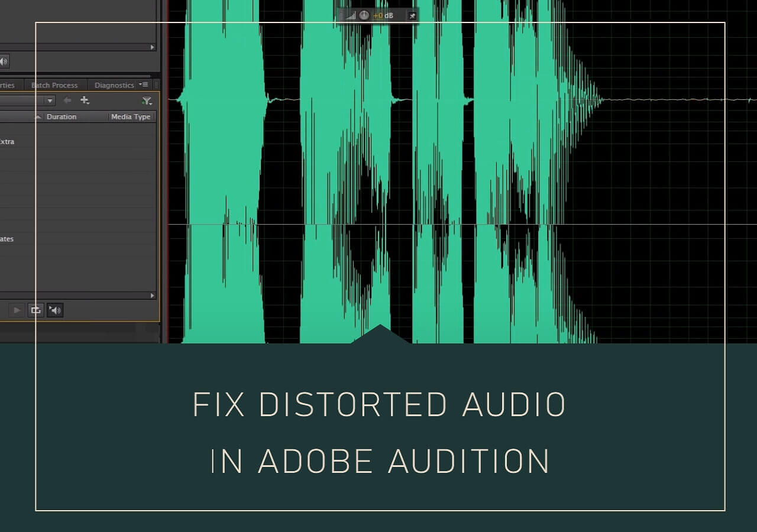Image resolution: width=757 pixels, height=532 pixels.
Task: Open the filter funnel options
Action: pos(147,101)
